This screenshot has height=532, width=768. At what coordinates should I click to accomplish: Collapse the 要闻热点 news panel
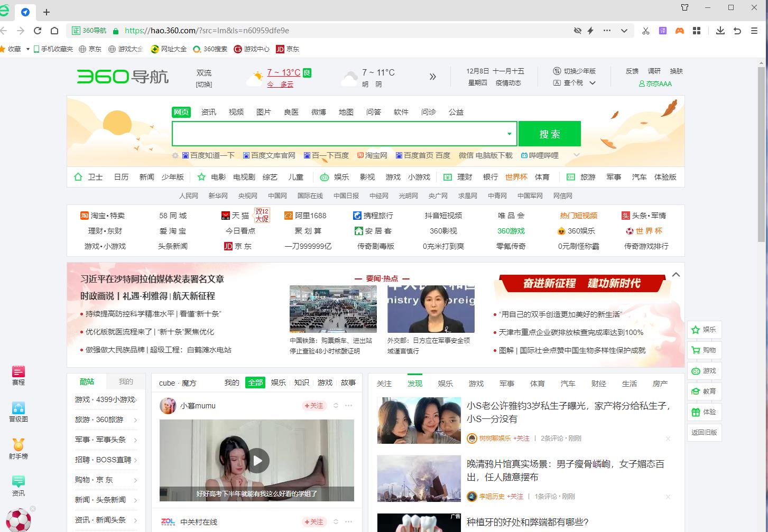675,275
